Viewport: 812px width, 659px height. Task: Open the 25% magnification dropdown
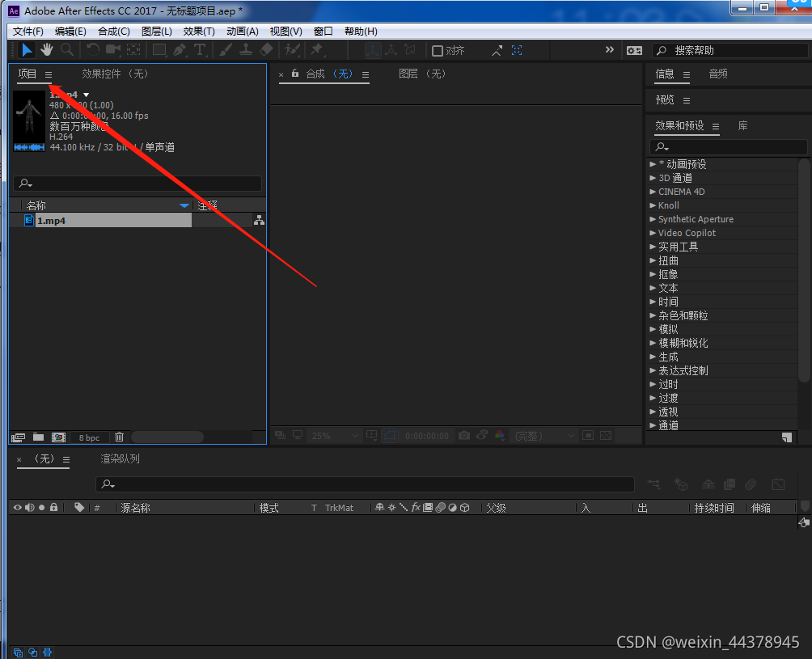coord(334,436)
